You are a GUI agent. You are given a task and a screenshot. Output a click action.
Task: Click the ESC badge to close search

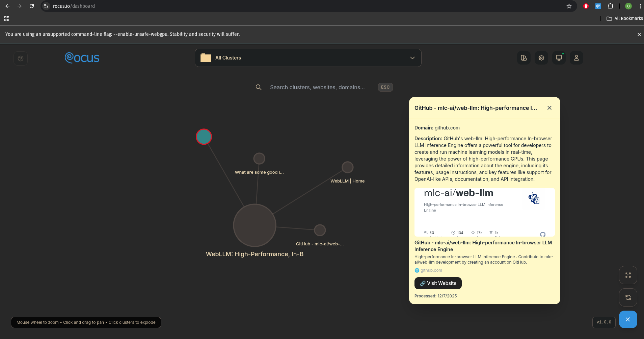385,87
